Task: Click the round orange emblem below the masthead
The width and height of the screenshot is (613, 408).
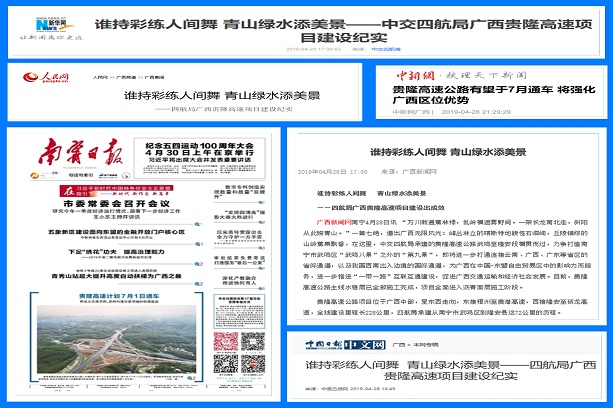Action: (x=34, y=175)
